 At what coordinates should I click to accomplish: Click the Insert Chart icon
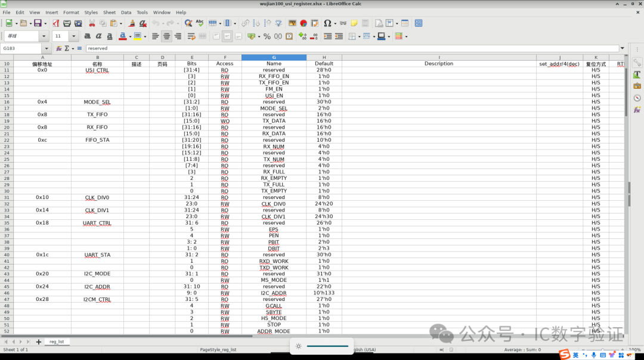click(304, 23)
